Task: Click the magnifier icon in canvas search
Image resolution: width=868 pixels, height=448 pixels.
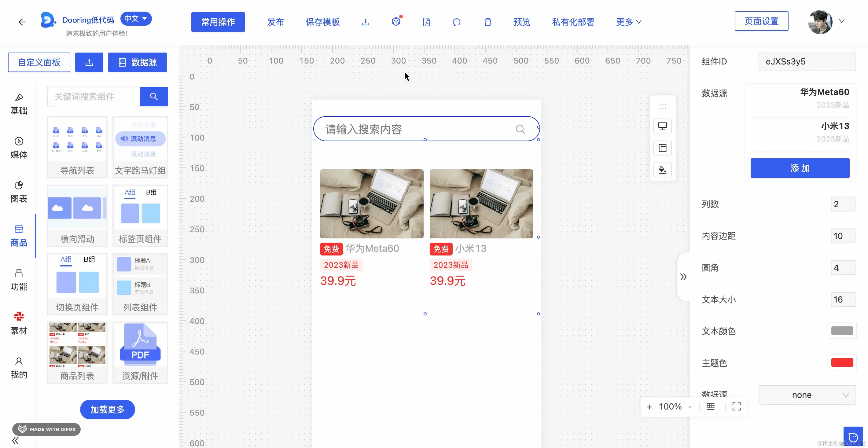Action: click(520, 129)
